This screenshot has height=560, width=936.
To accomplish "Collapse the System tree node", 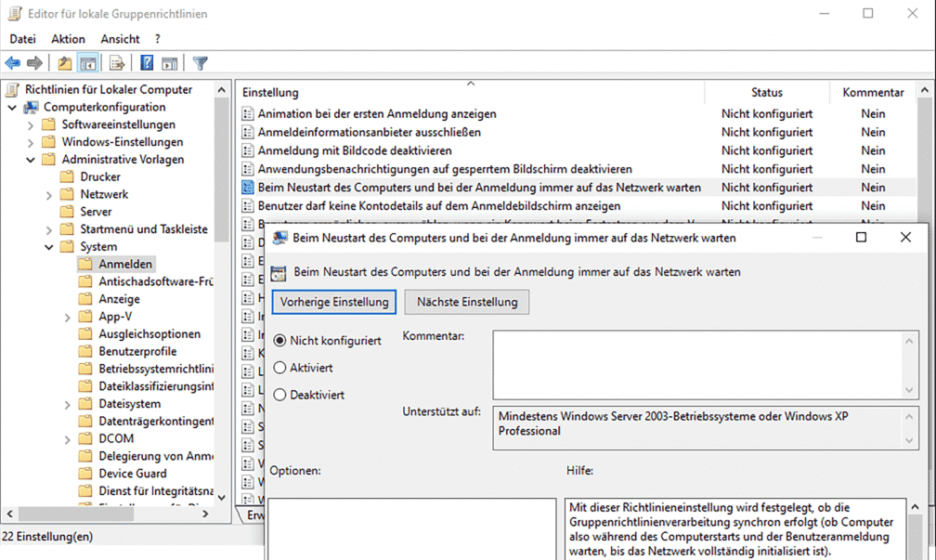I will 48,246.
